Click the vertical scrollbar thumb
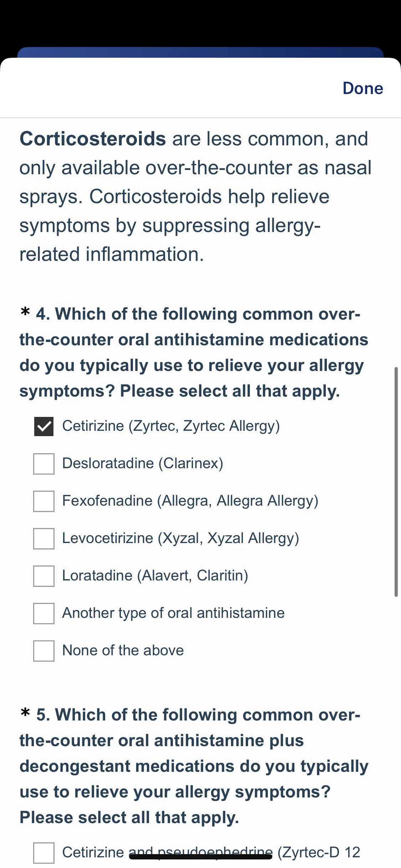401x868 pixels. click(x=396, y=481)
